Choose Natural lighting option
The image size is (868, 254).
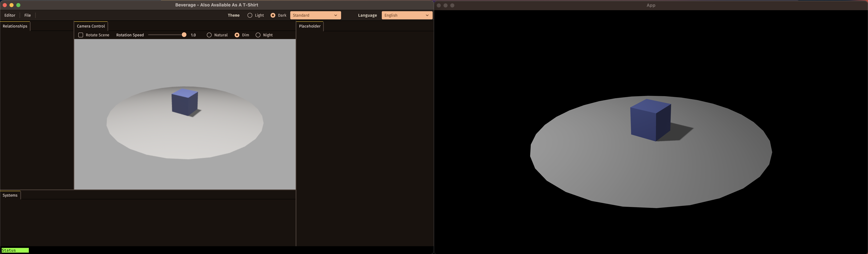pos(209,35)
